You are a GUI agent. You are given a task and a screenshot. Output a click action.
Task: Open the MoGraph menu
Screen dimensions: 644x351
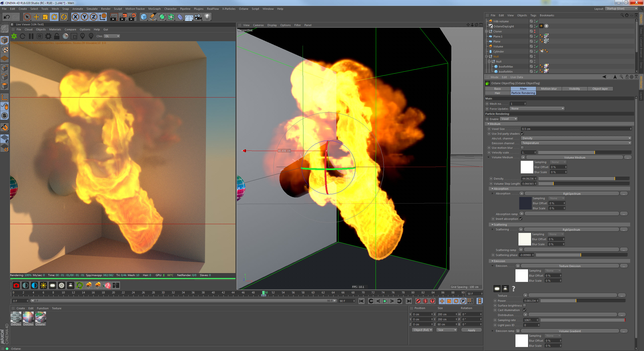click(x=154, y=9)
